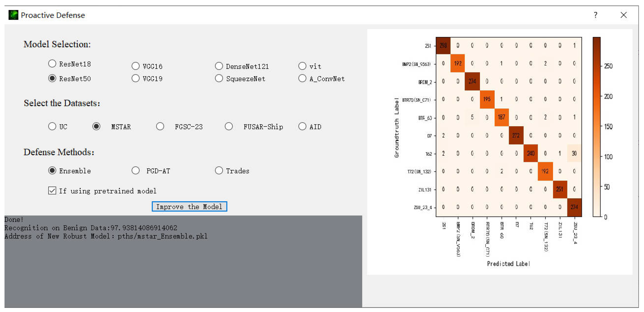Select the UC dataset

click(x=52, y=126)
